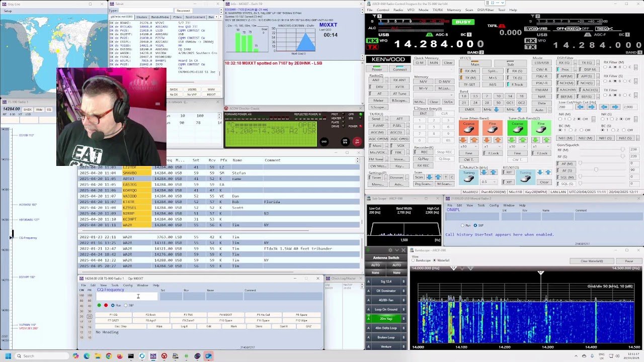The width and height of the screenshot is (644, 362).
Task: Enable Direct Entry checkbox
Action: (416, 109)
